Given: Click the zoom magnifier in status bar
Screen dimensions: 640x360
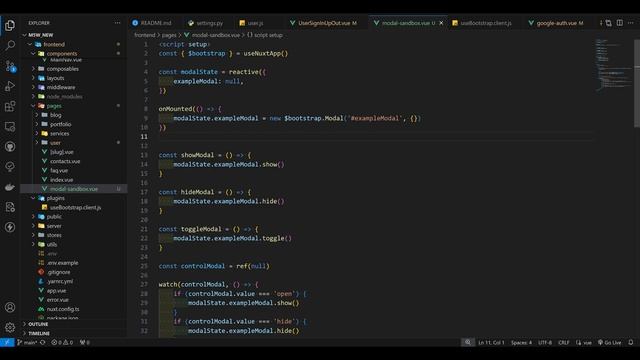Looking at the screenshot, I should tap(468, 342).
